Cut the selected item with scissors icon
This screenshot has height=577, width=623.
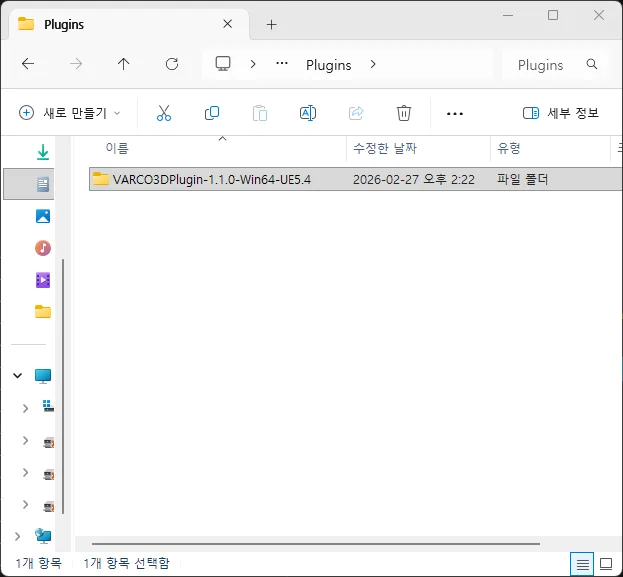tap(164, 113)
